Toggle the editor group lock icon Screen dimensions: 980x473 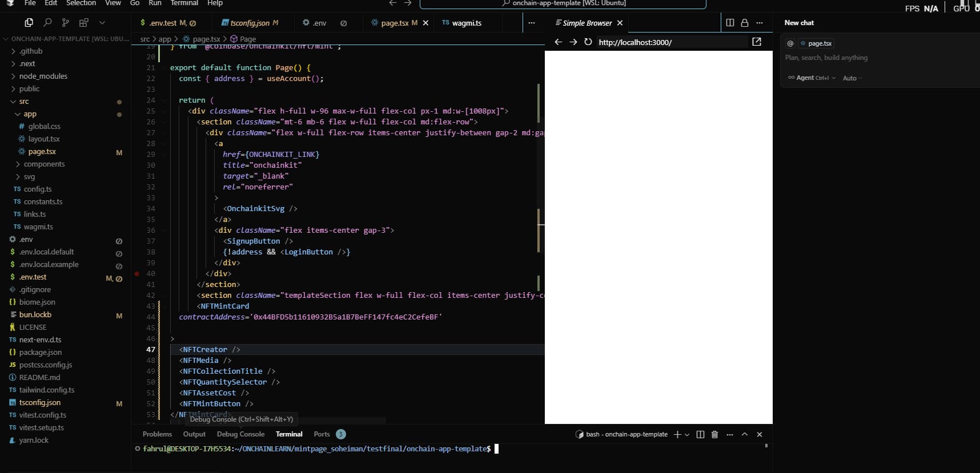(x=745, y=23)
